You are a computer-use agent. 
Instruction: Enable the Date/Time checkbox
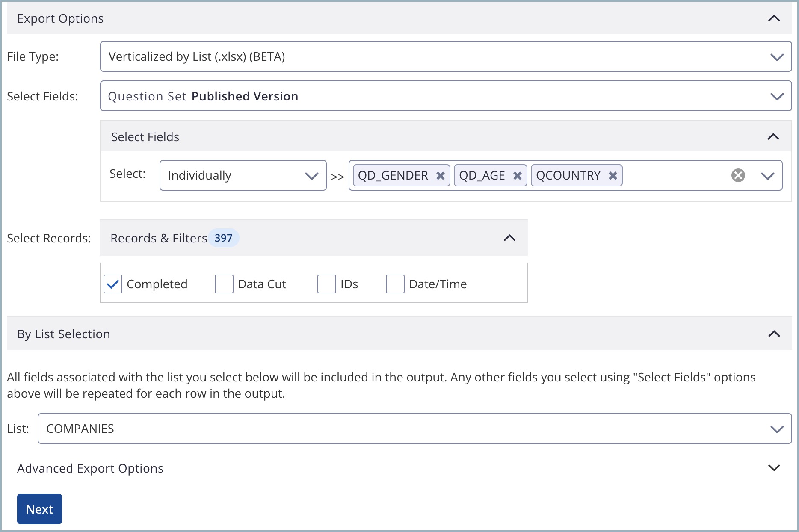click(394, 284)
